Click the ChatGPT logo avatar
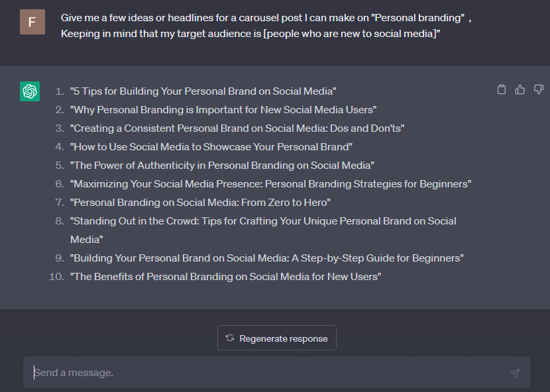This screenshot has width=550, height=392. tap(30, 91)
